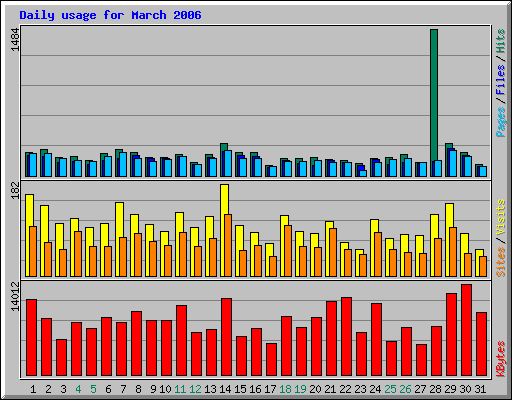
Task: Click day label 22 on the axis
Action: (345, 389)
